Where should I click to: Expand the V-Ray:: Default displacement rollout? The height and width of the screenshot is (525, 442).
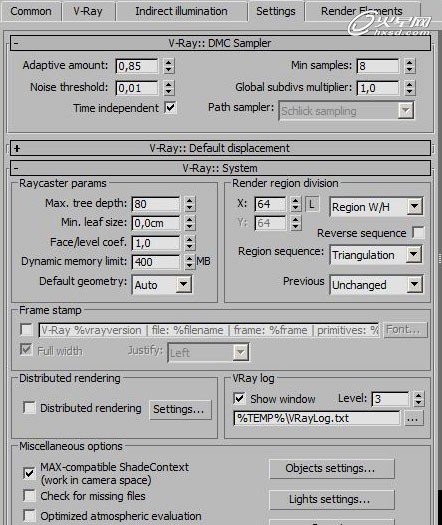[220, 148]
